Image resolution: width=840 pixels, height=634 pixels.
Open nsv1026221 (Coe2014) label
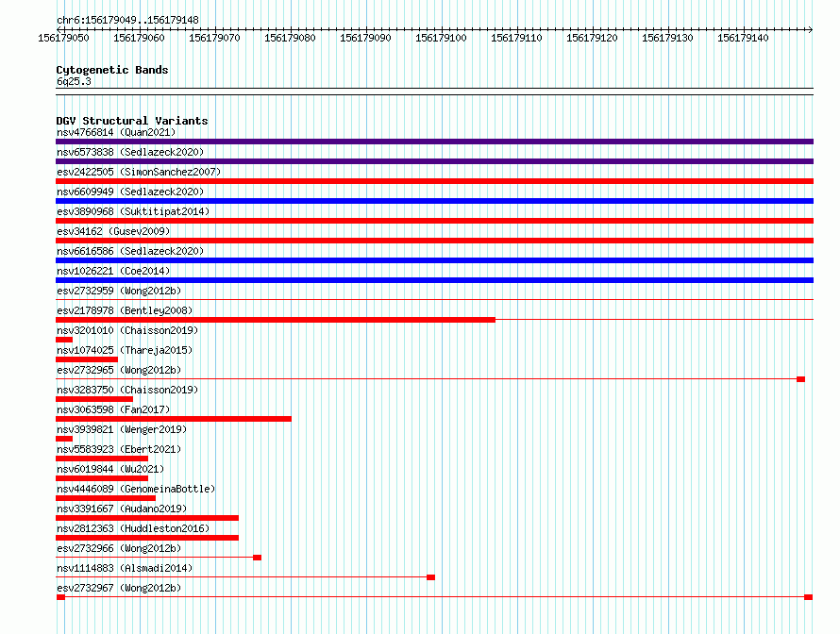113,271
